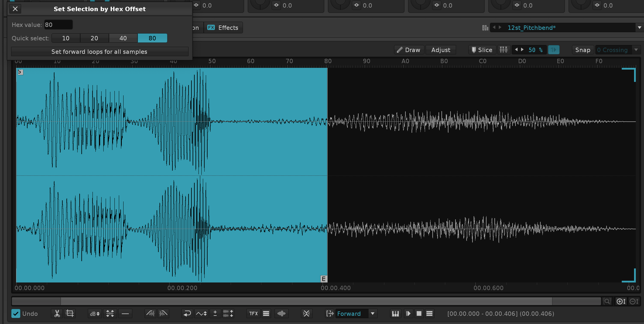Switch to the Effects tab

(223, 27)
